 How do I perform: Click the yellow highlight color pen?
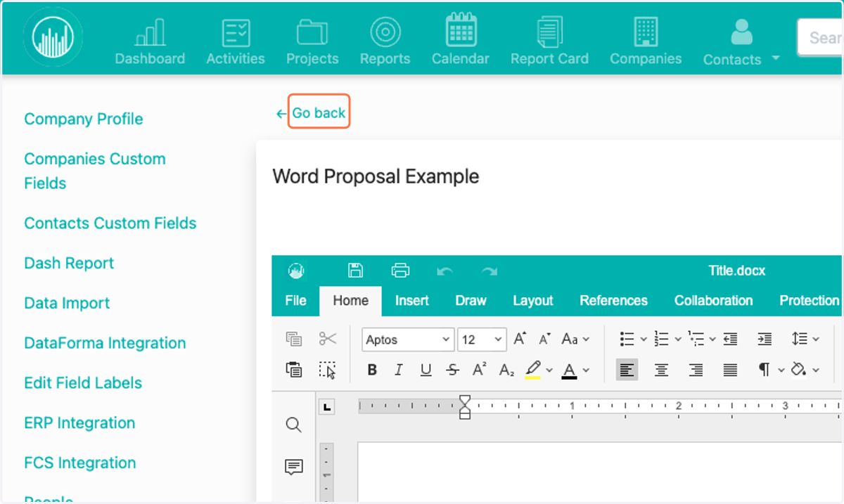click(532, 370)
